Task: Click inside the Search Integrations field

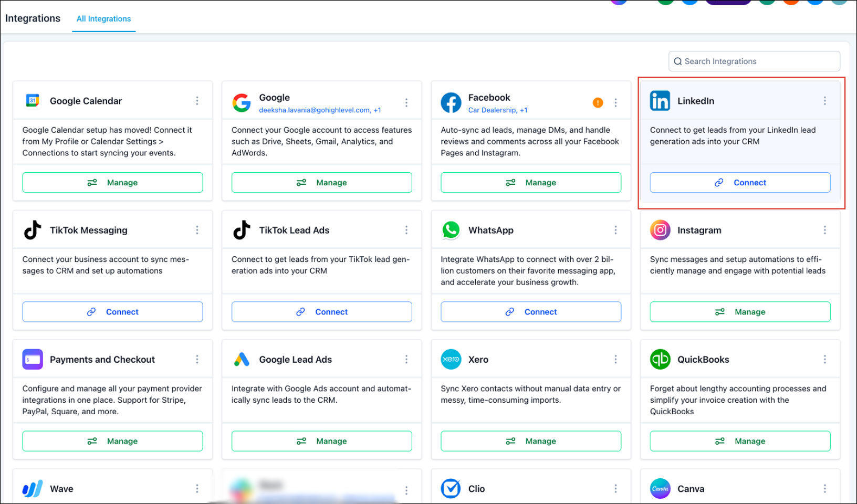Action: click(x=754, y=61)
